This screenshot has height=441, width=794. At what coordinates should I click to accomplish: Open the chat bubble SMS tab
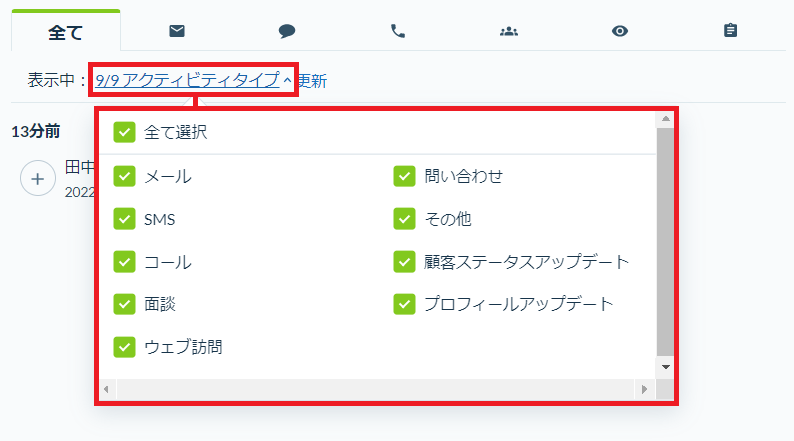tap(287, 31)
